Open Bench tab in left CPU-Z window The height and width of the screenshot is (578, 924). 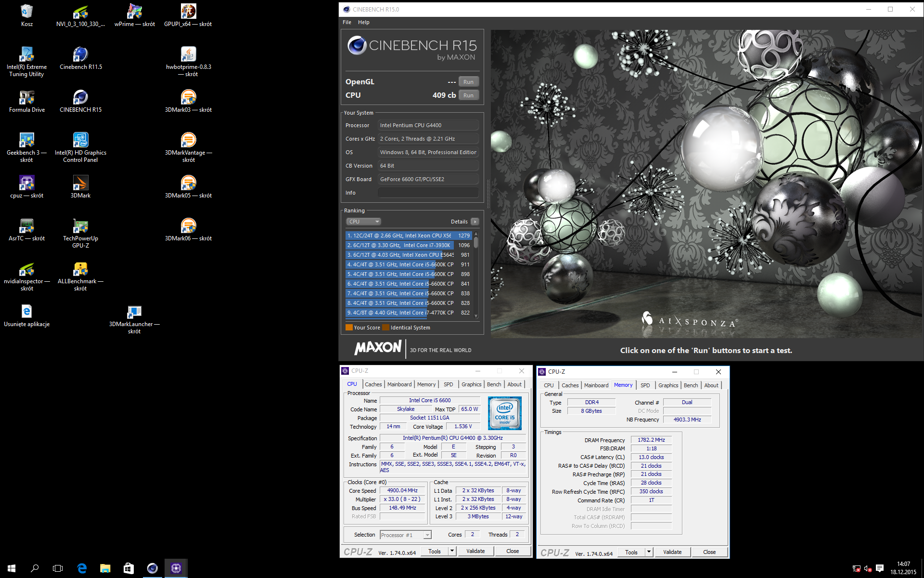click(494, 384)
